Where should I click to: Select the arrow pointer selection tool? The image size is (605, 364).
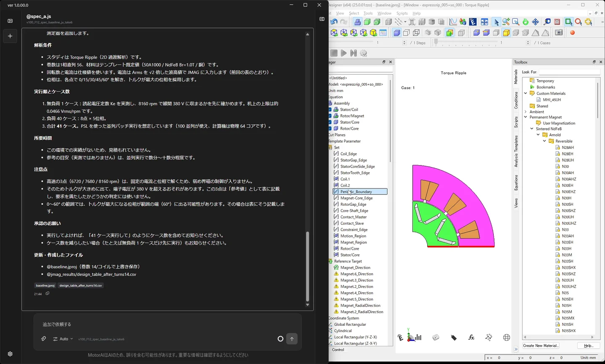point(496,22)
